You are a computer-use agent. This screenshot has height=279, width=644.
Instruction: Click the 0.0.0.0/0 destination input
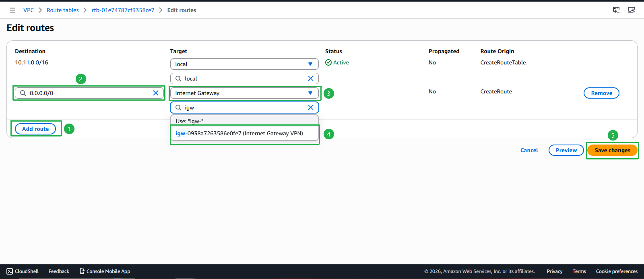coord(89,93)
